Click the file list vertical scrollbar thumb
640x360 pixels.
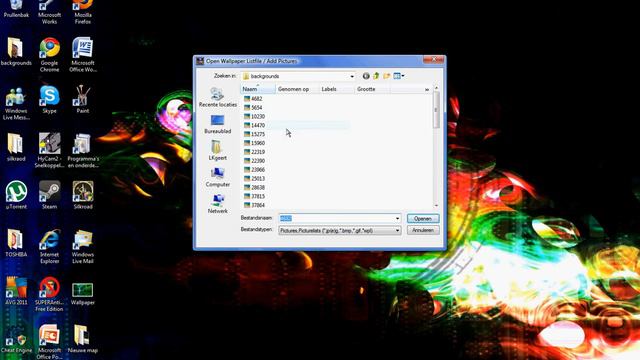coord(436,109)
